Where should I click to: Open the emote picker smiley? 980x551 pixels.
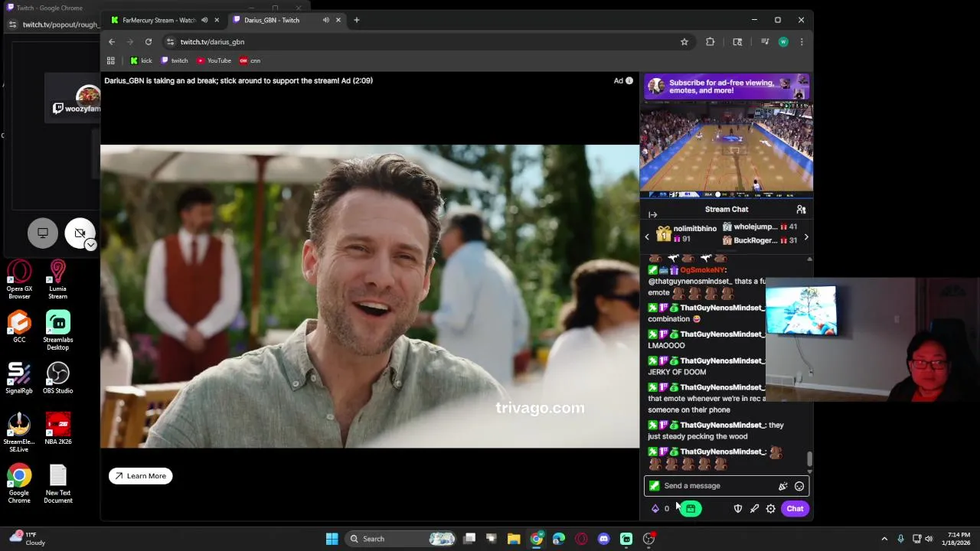point(799,486)
